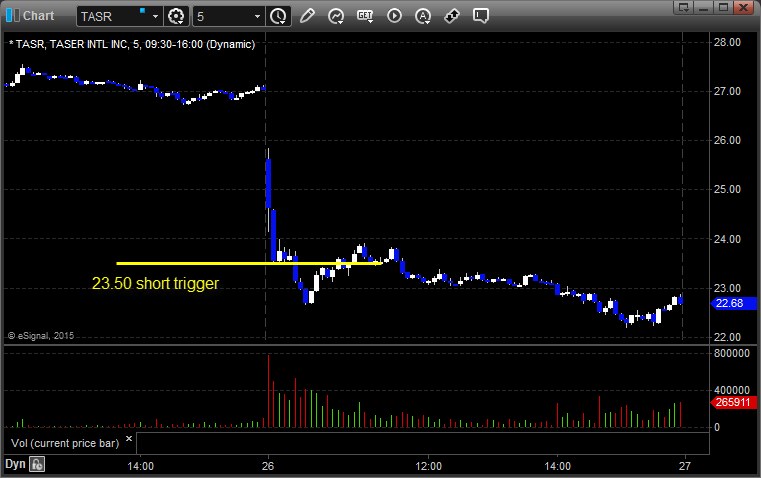This screenshot has width=761, height=478.
Task: Click the TASR symbol input field
Action: [114, 16]
